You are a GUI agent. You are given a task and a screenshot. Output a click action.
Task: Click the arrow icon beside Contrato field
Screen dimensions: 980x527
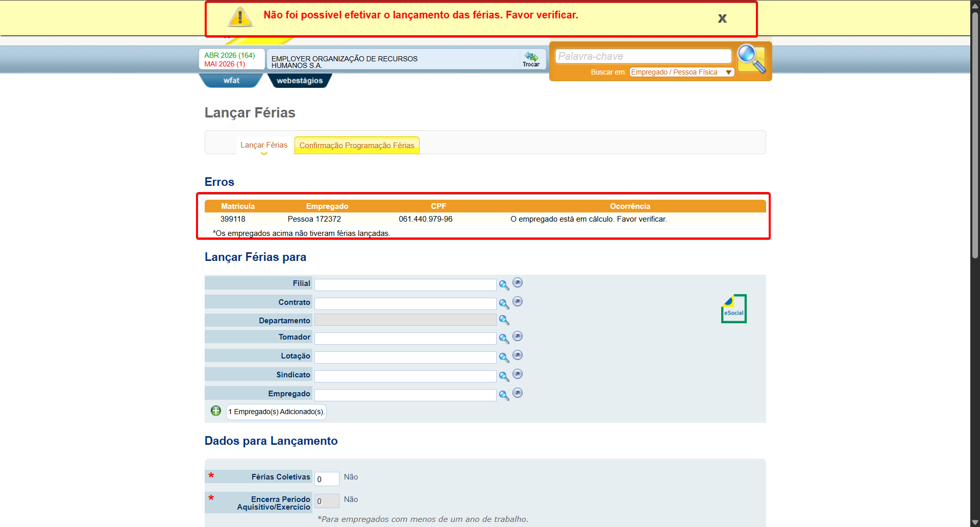[x=518, y=302]
